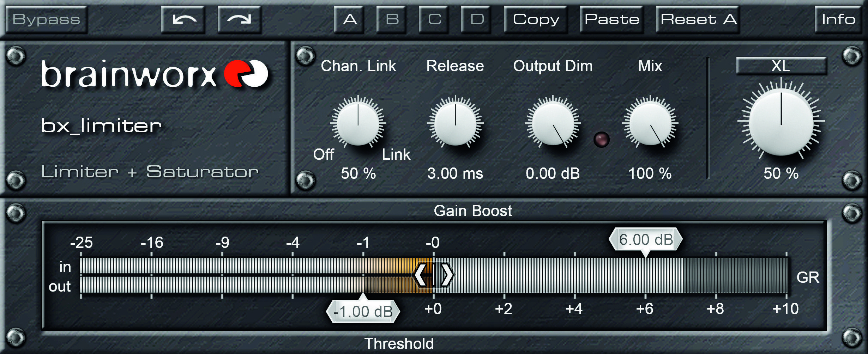Click the +4 scale mark

[574, 309]
